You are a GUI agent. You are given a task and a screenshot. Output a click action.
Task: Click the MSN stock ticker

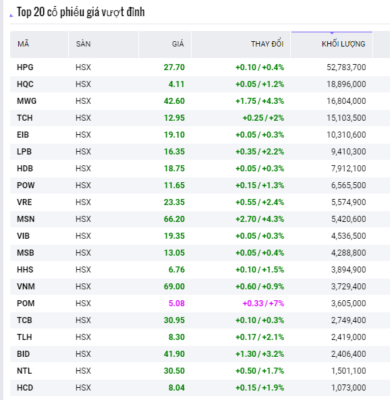(26, 219)
